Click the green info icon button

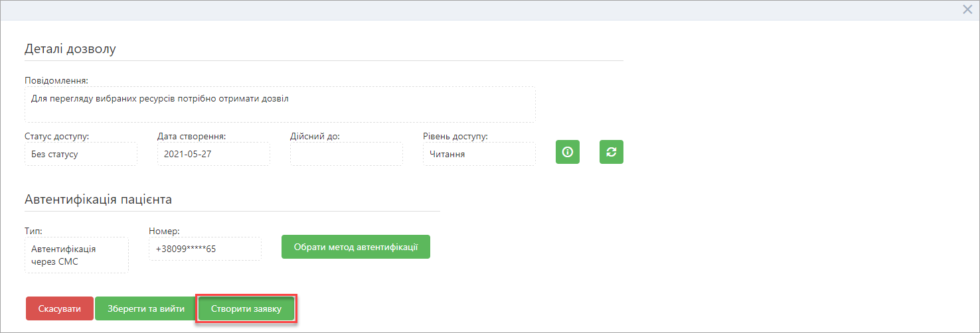pos(567,152)
